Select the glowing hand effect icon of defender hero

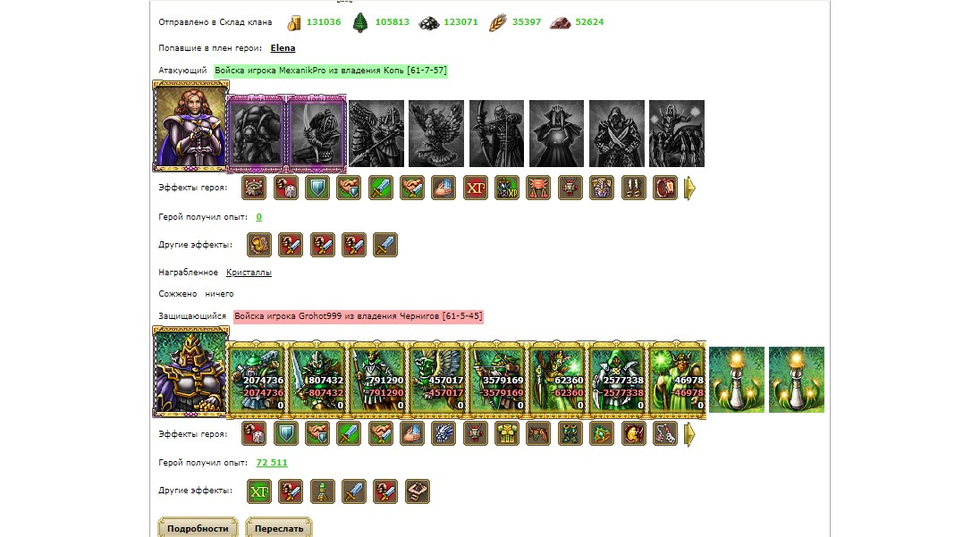click(412, 434)
